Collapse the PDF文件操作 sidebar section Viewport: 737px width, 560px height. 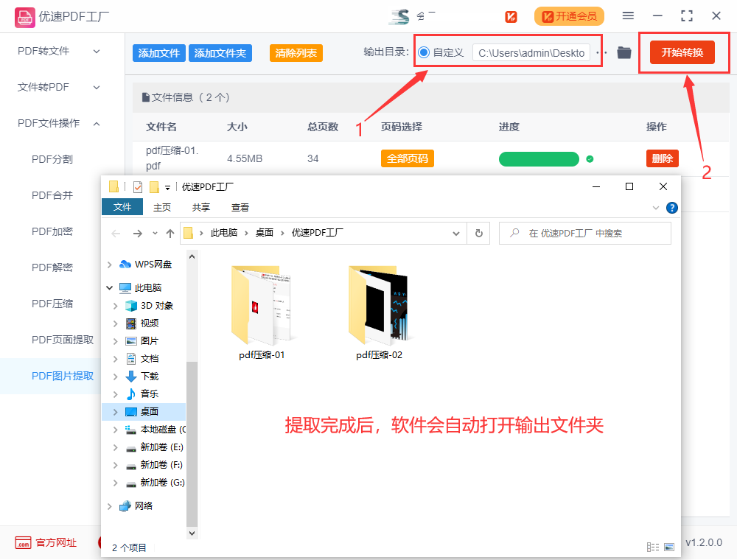pyautogui.click(x=97, y=124)
